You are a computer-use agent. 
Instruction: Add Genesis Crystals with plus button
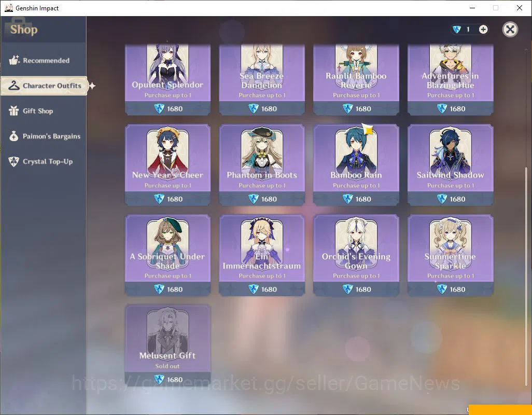pyautogui.click(x=483, y=30)
